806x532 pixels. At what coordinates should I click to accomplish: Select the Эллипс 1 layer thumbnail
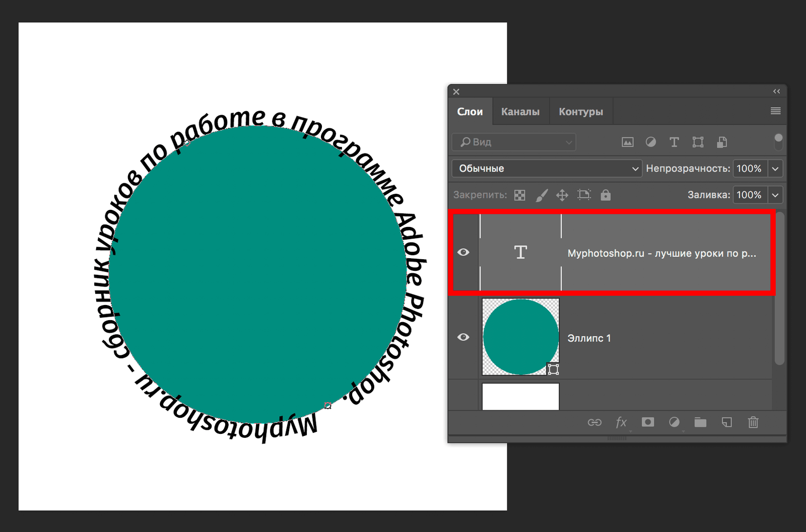(x=520, y=337)
